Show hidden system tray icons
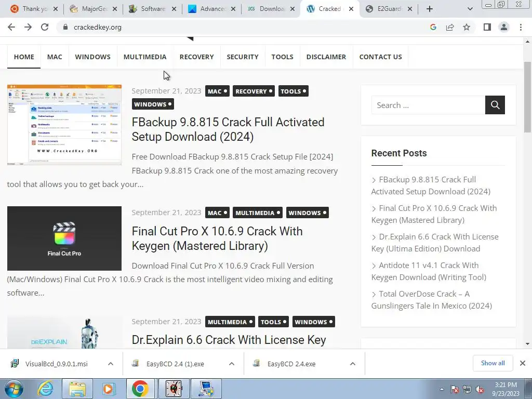532x399 pixels. click(x=442, y=389)
